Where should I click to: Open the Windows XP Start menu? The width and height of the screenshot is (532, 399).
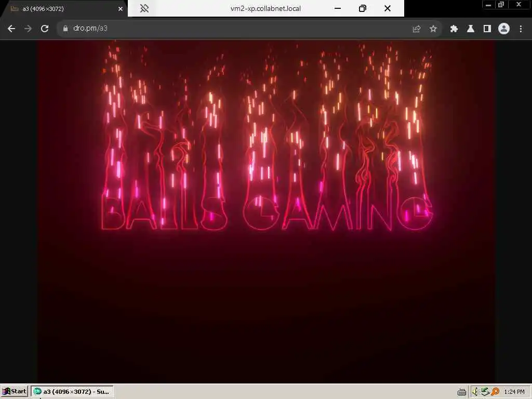[14, 392]
